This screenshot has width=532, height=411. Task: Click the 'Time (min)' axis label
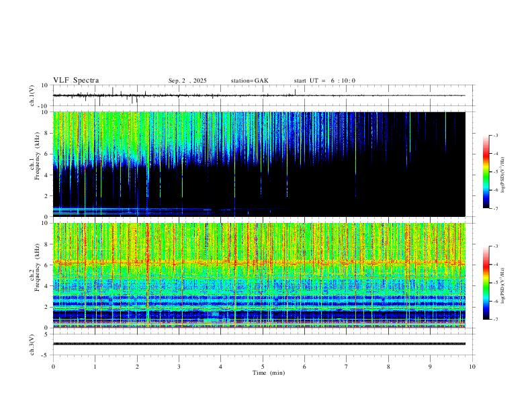point(269,373)
